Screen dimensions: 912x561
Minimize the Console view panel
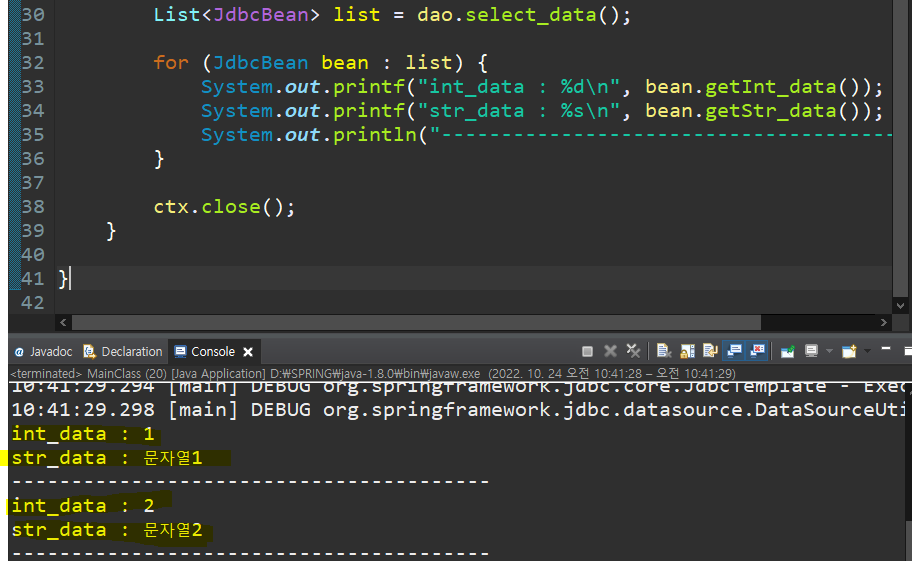[x=886, y=349]
